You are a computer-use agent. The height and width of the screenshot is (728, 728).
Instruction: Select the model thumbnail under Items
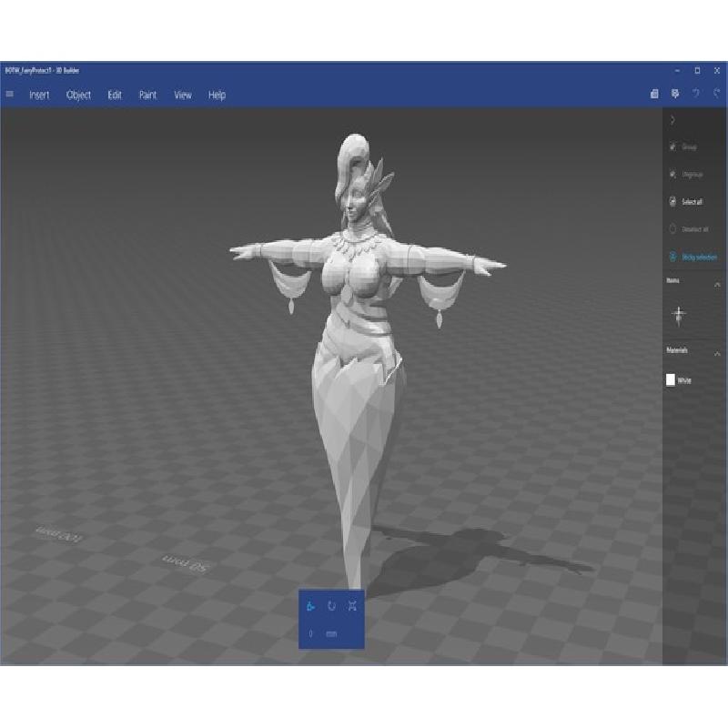click(678, 316)
